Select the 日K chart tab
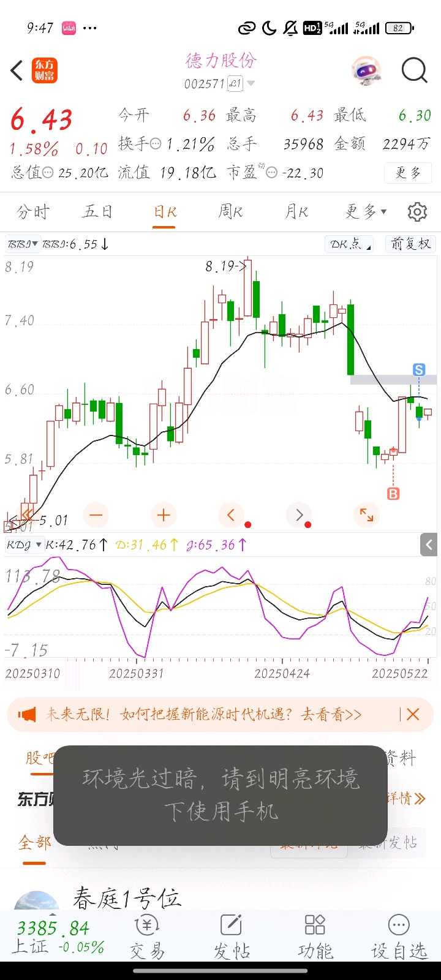The height and width of the screenshot is (980, 441). pos(165,212)
